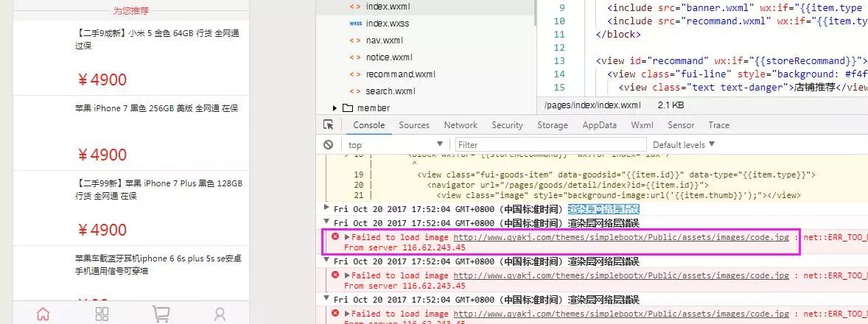
Task: Click editor line 11 closing block tag
Action: click(x=617, y=35)
